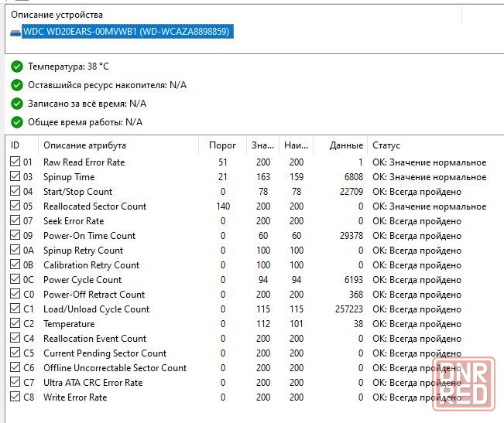
Task: Select the Spinup Retry Count attribute name
Action: click(84, 251)
